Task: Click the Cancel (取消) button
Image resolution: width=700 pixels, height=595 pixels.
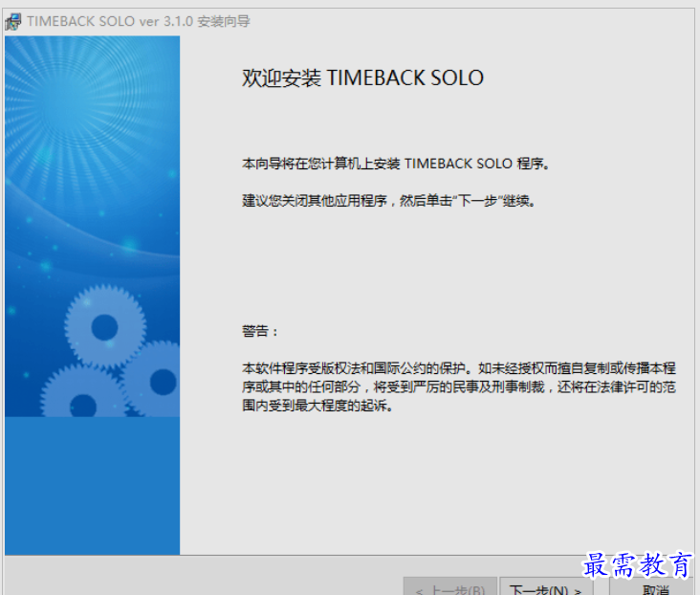Action: tap(654, 586)
